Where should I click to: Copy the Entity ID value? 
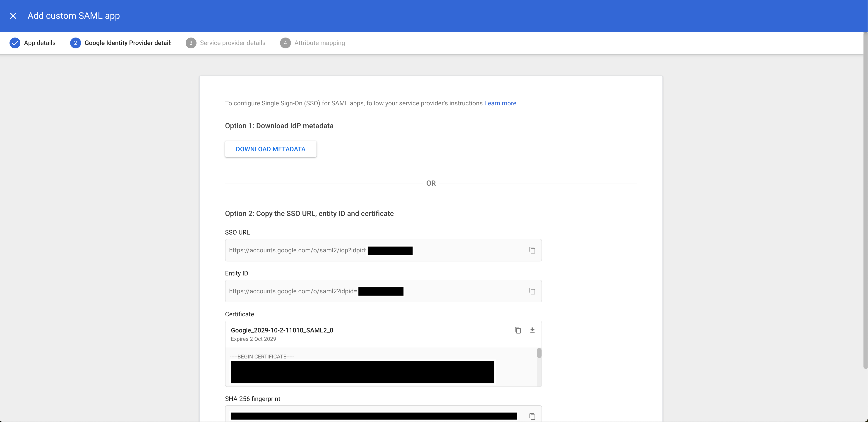coord(532,291)
